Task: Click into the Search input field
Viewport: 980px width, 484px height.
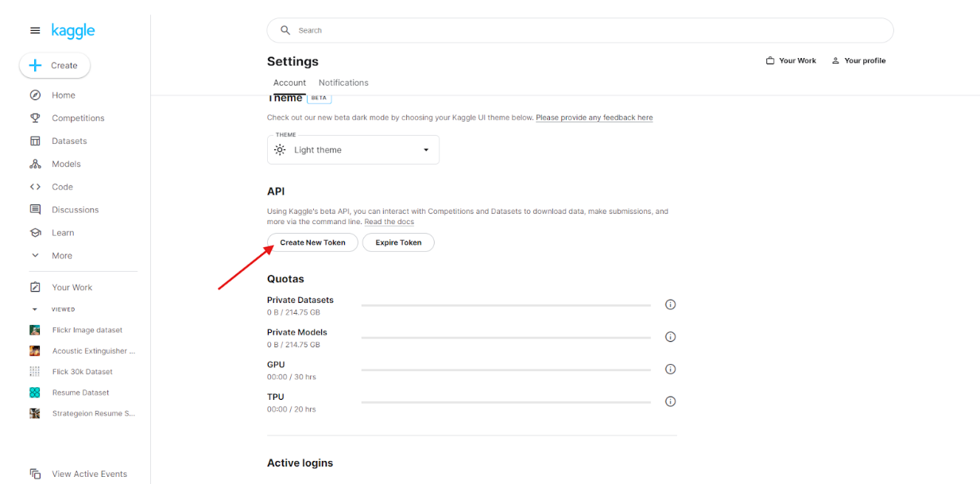Action: (x=588, y=30)
